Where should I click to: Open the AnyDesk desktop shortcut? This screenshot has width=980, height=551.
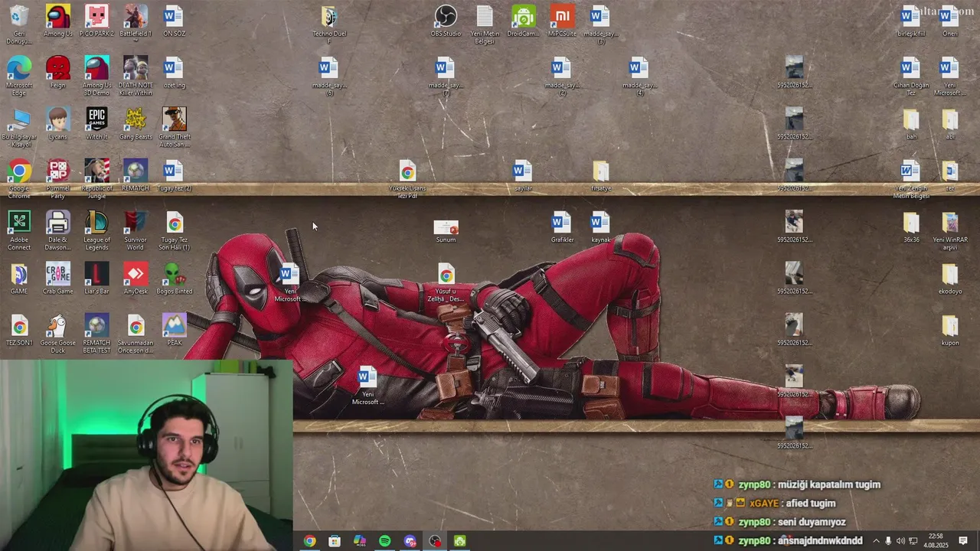pyautogui.click(x=136, y=279)
